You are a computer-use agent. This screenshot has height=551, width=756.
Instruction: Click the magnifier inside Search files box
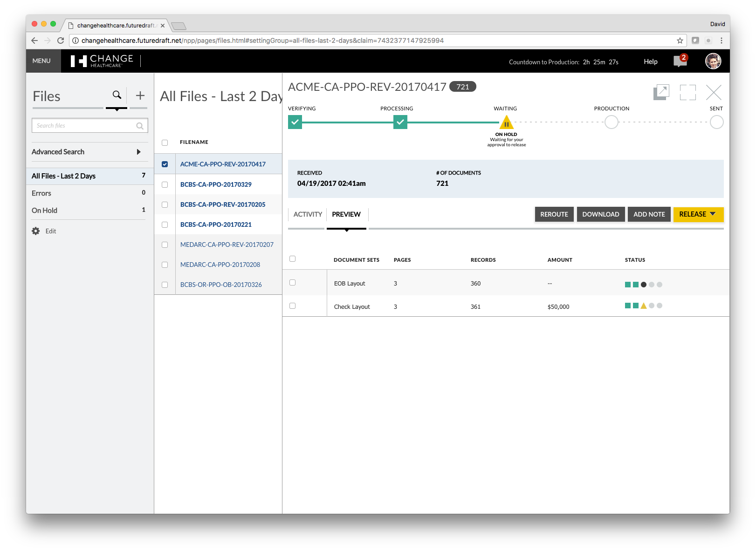139,126
